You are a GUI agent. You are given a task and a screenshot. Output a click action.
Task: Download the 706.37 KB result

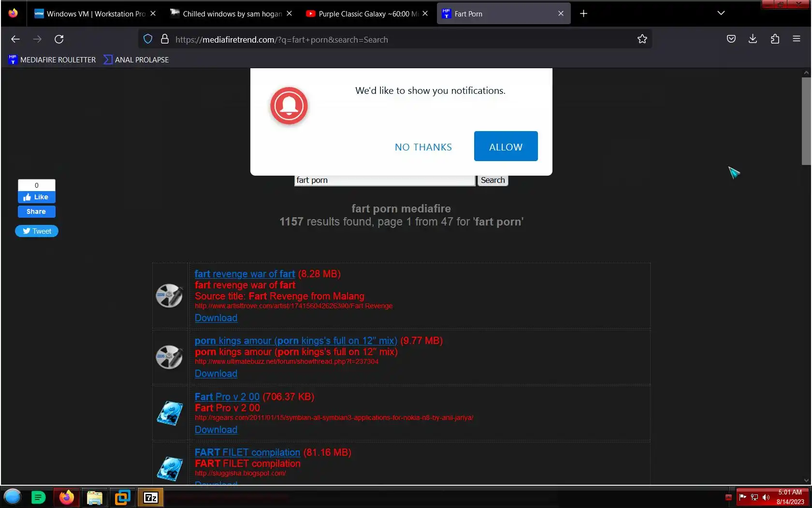216,430
